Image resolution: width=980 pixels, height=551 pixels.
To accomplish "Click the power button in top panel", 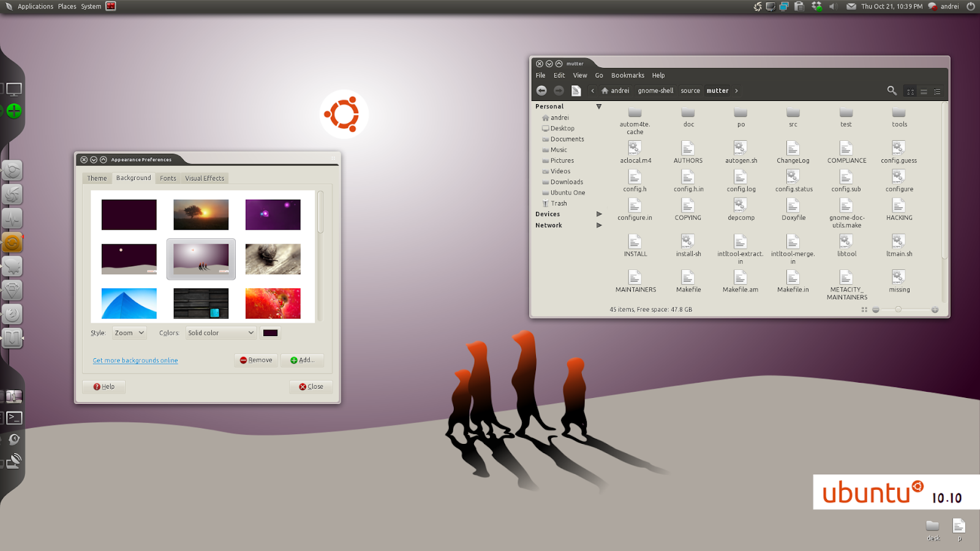I will [970, 6].
